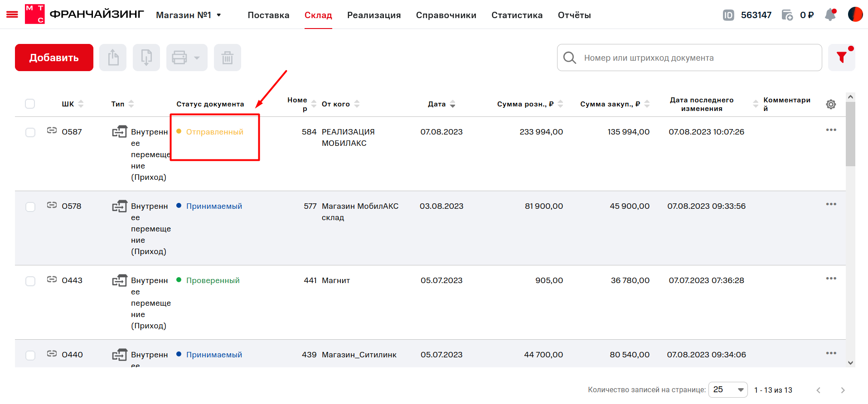Sort by Сумма закуп. column
Viewport: 868px width, 404px height.
point(647,104)
